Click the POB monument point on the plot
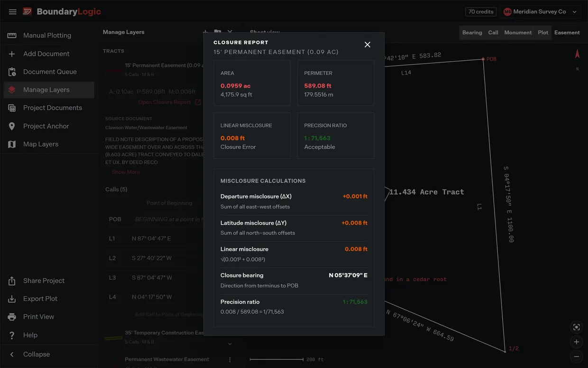Screen dimensions: 588x368 point(483,59)
